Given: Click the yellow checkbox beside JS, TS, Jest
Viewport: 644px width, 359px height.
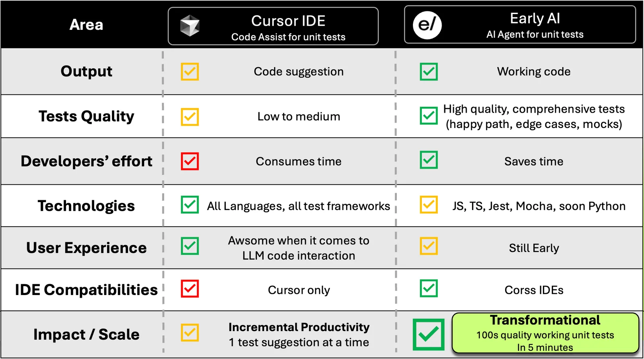Looking at the screenshot, I should (429, 204).
